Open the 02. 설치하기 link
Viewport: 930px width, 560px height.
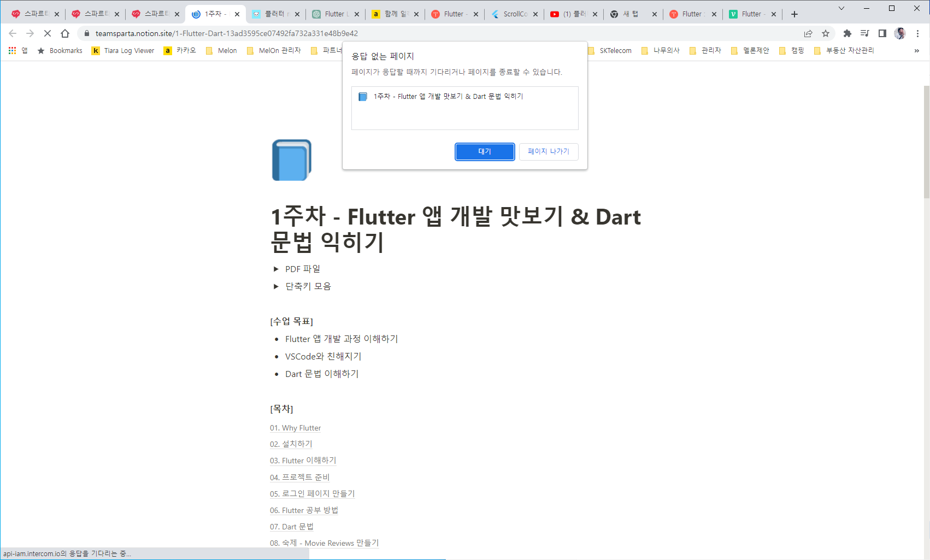(x=291, y=444)
